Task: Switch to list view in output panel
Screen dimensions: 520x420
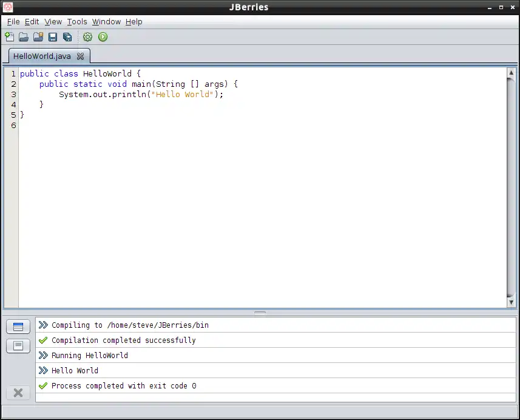Action: coord(18,327)
